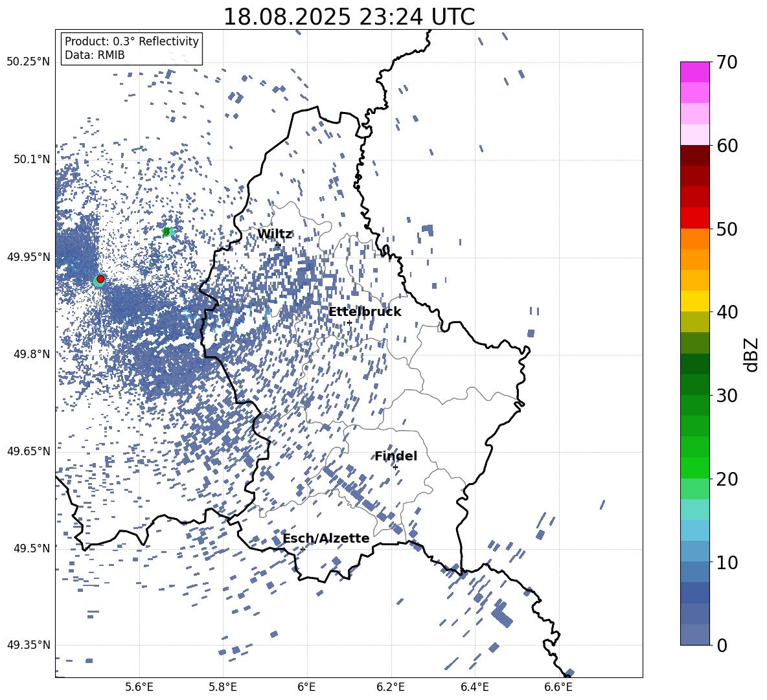Click the Wiltz city label
This screenshot has height=700, width=767.
[275, 234]
